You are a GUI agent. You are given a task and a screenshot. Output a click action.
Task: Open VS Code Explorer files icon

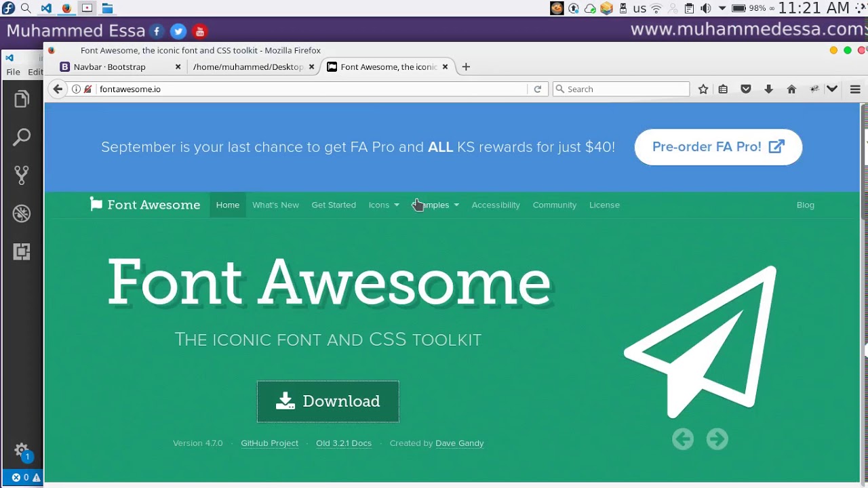pos(22,100)
